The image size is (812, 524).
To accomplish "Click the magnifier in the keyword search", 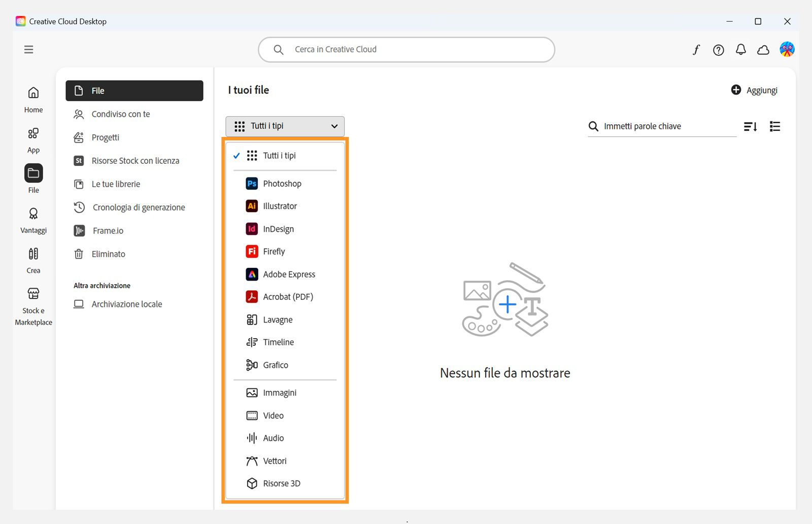I will point(593,126).
